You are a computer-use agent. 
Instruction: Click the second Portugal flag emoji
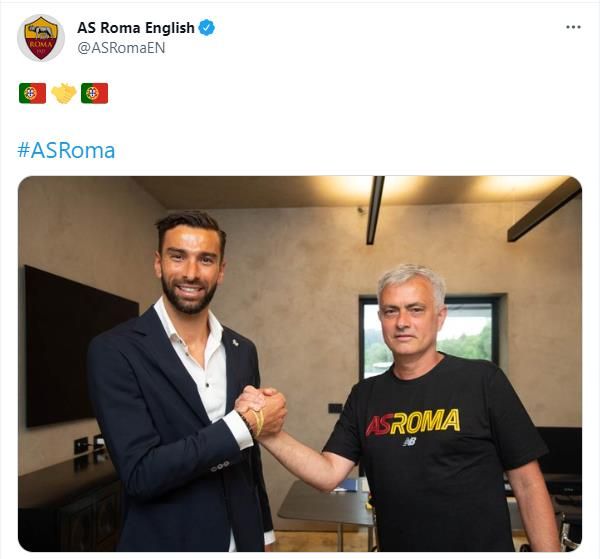(x=95, y=93)
